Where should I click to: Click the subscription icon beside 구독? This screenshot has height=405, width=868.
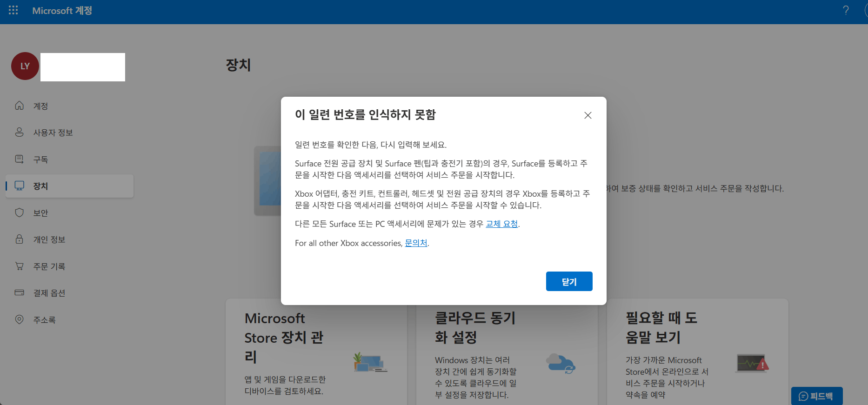(x=19, y=159)
